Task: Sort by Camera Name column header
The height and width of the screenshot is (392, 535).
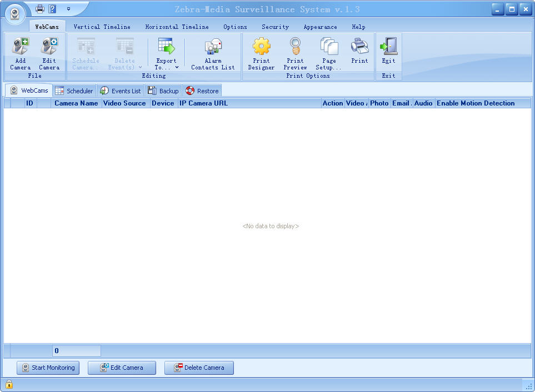Action: pos(76,103)
